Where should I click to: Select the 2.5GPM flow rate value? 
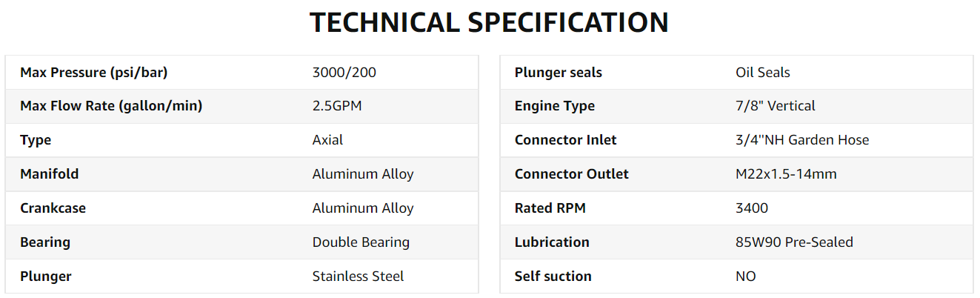[x=337, y=106]
